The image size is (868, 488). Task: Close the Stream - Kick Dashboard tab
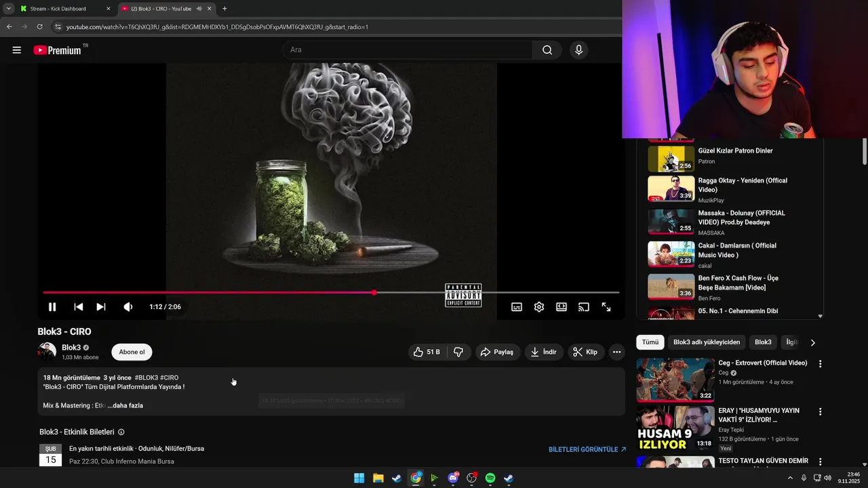108,9
